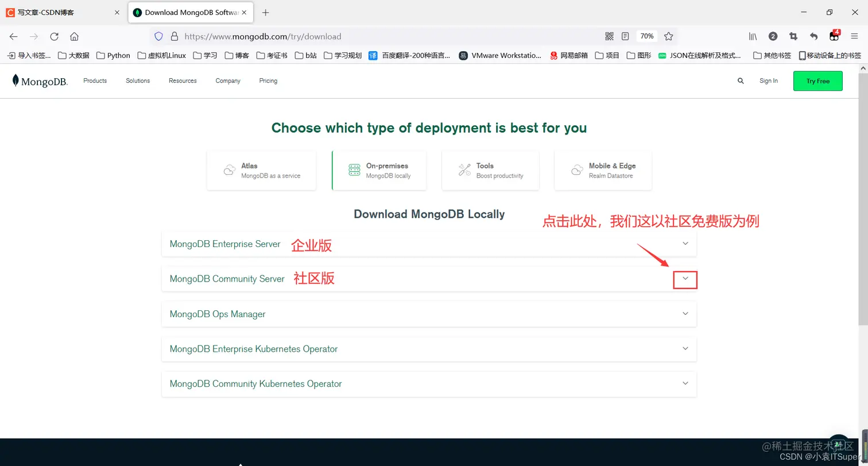
Task: Open the Firefox hamburger menu
Action: (854, 36)
